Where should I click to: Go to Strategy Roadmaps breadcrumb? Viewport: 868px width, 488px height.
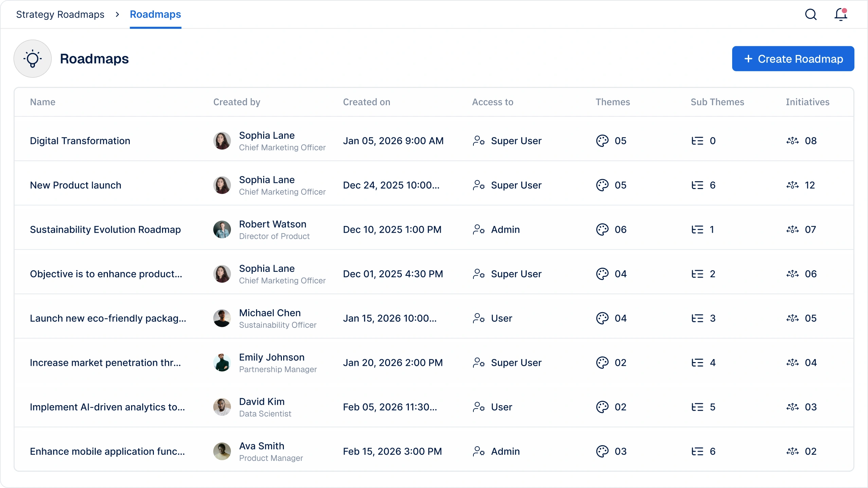[x=60, y=14]
